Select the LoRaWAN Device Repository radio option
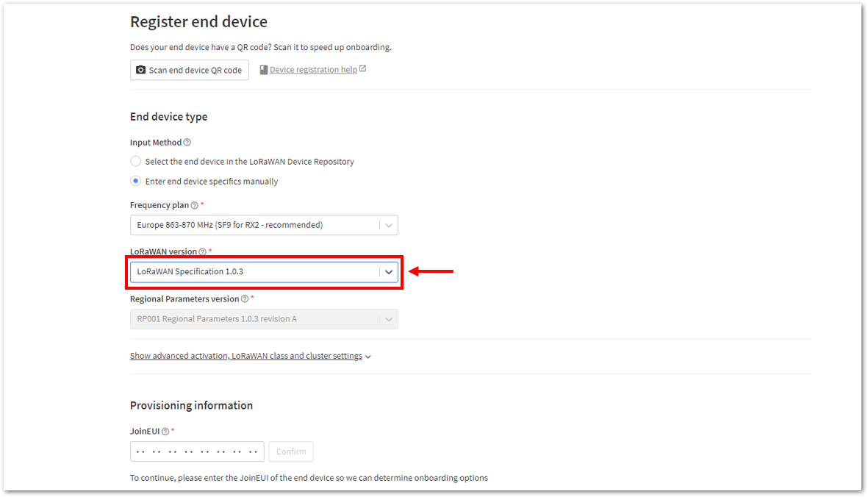Screen dimensions: 868x497 pos(136,161)
